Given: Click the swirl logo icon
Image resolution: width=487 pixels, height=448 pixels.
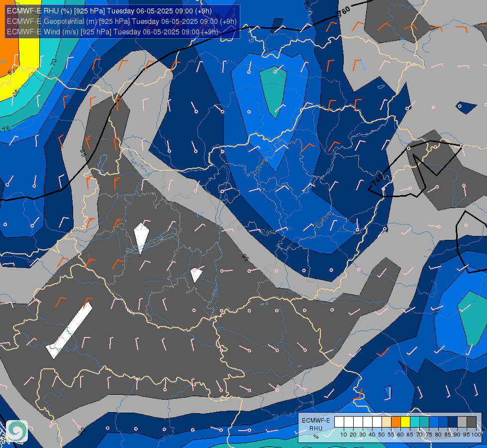Looking at the screenshot, I should pos(17,431).
